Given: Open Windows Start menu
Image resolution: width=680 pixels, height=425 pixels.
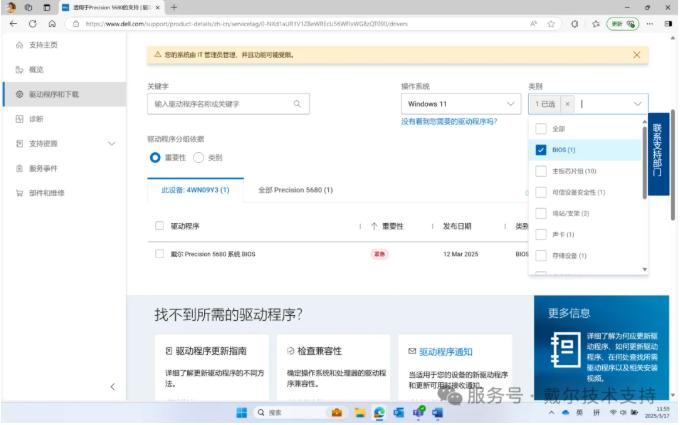Looking at the screenshot, I should click(242, 413).
